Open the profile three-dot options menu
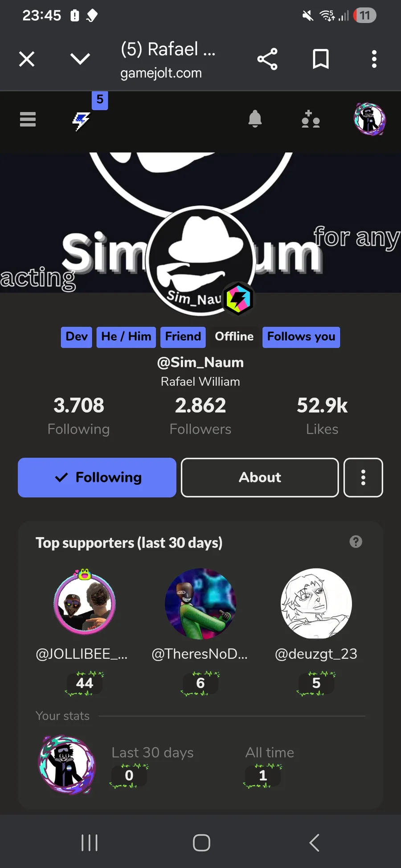 click(363, 478)
